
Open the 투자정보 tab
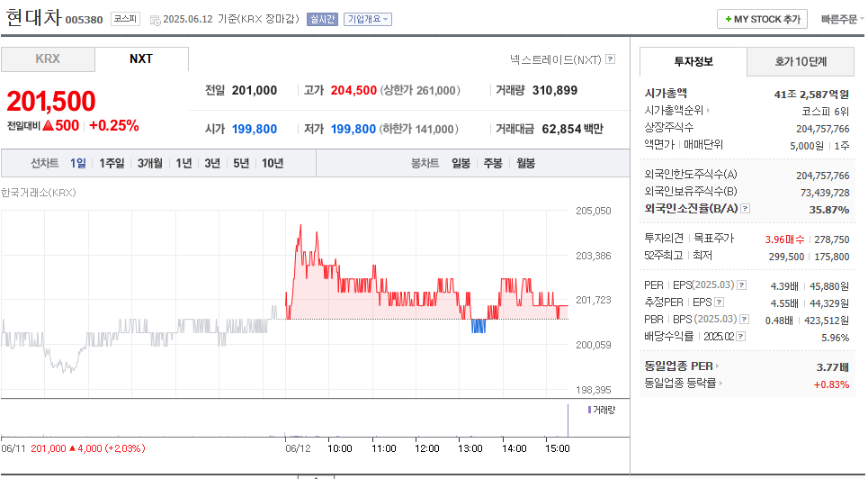(694, 61)
